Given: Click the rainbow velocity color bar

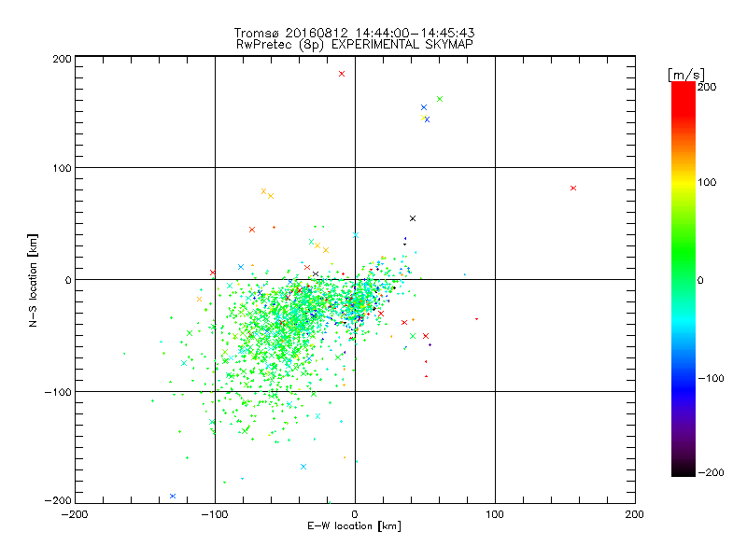Looking at the screenshot, I should coord(684,279).
